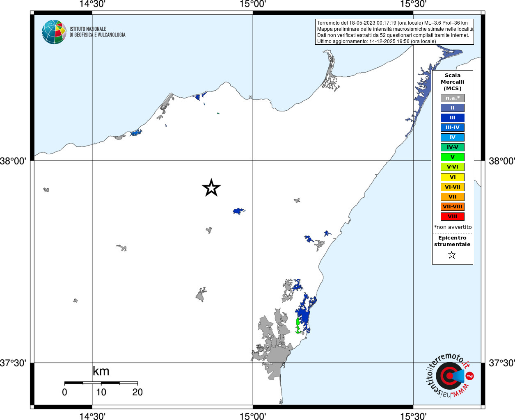Select the green intensity V legend swatch
The image size is (515, 420).
coord(453,157)
